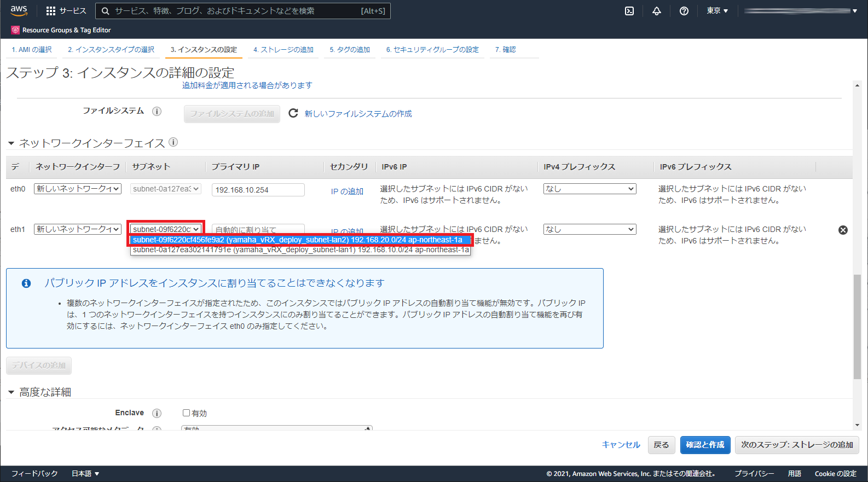Open the 東京 region dropdown
Screen dimensions: 868x482
pyautogui.click(x=717, y=11)
